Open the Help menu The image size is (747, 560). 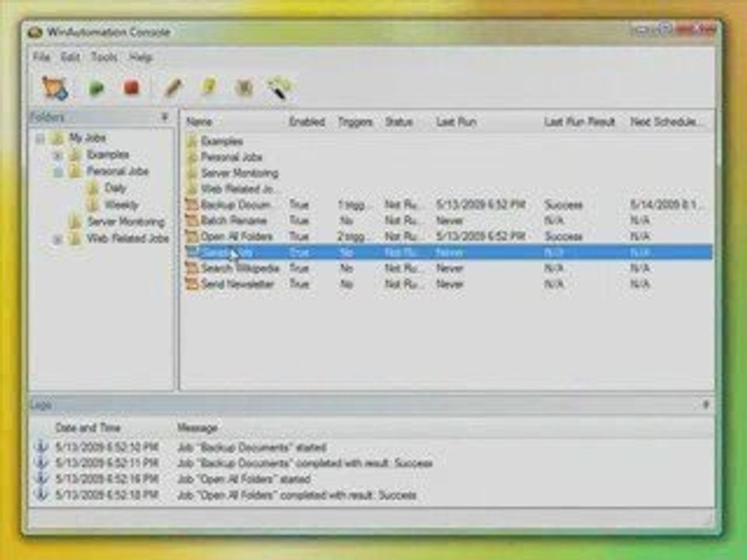pos(141,57)
